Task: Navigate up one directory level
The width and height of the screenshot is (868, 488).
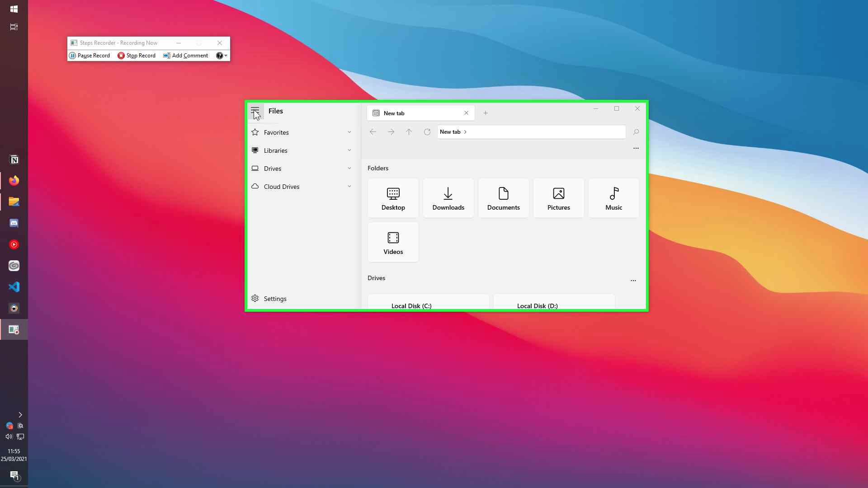Action: (409, 131)
